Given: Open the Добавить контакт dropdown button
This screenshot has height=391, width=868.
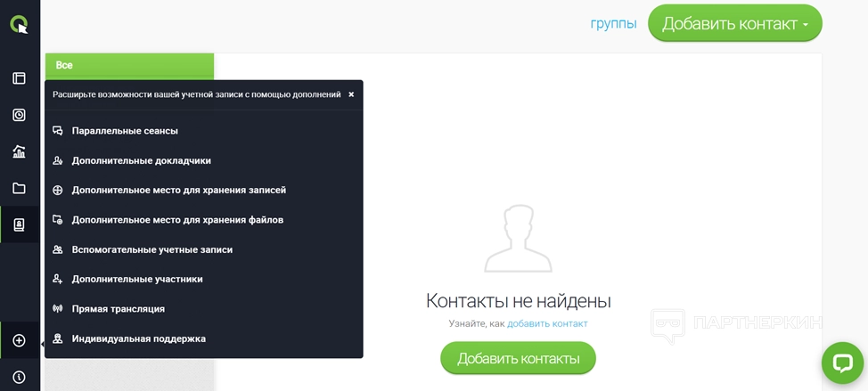Looking at the screenshot, I should (x=735, y=23).
